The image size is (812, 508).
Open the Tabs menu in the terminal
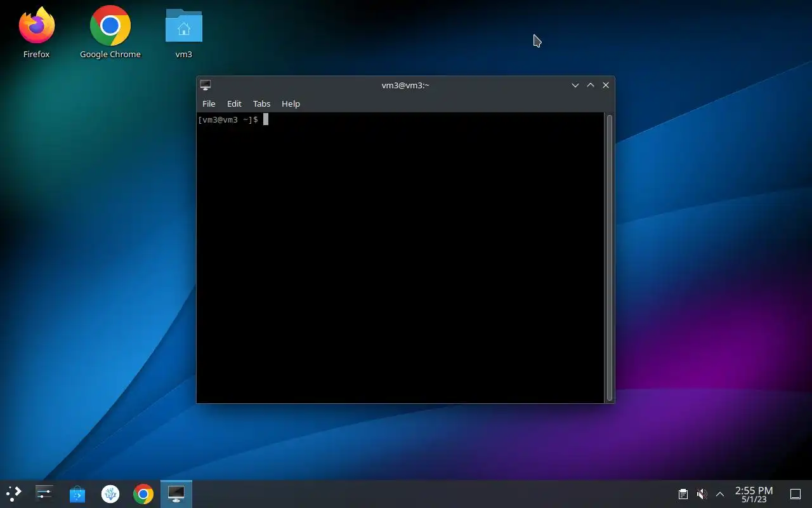261,104
